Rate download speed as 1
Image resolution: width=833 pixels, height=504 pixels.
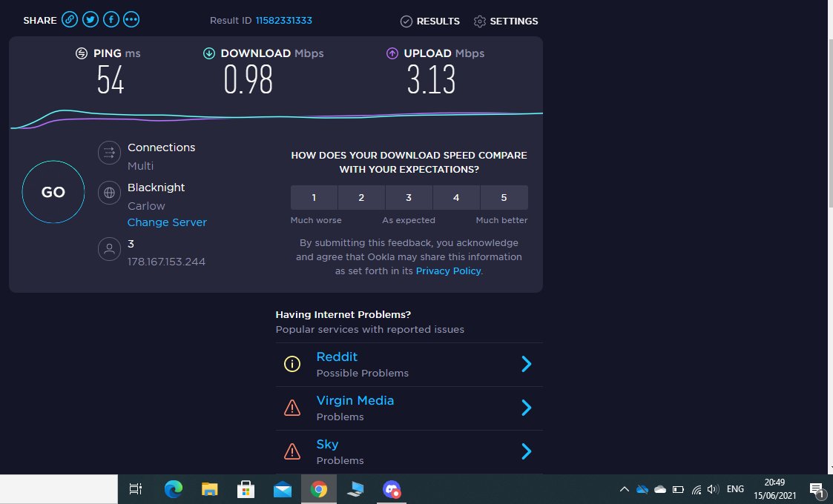tap(314, 198)
